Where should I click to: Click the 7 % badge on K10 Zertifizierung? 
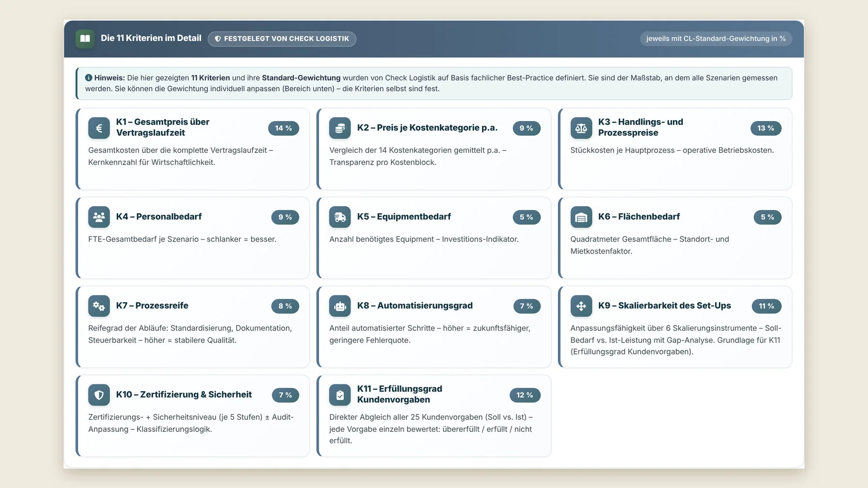pyautogui.click(x=285, y=395)
